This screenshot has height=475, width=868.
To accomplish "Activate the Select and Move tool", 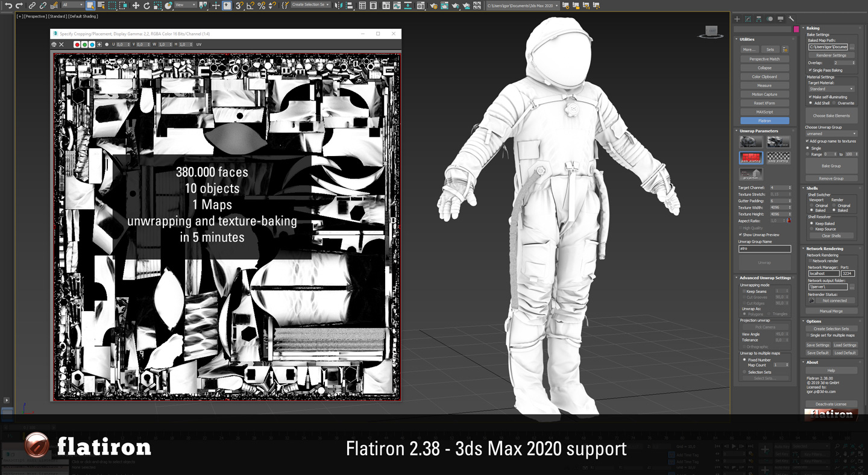I will pyautogui.click(x=136, y=5).
